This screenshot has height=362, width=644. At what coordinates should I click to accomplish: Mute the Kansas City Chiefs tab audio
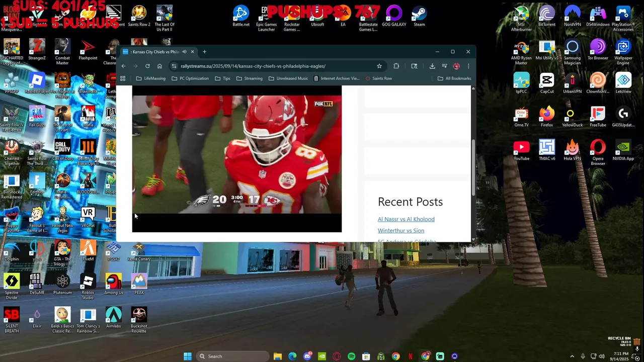[184, 52]
